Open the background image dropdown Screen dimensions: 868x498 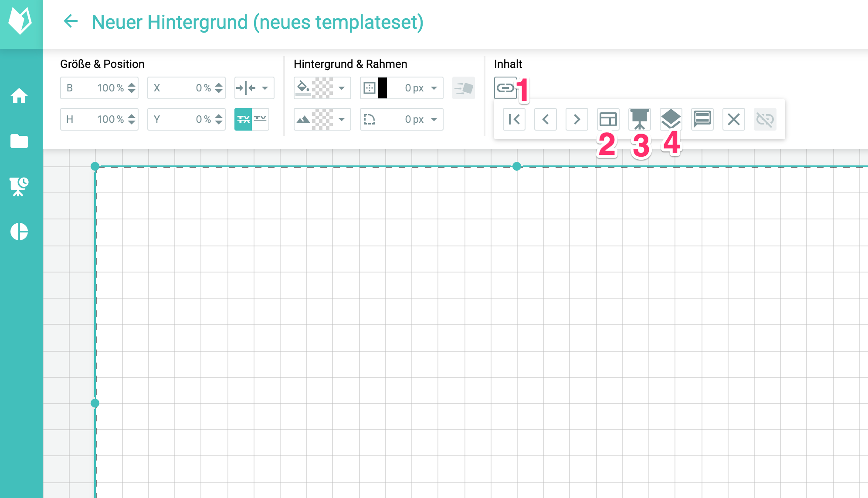tap(342, 119)
